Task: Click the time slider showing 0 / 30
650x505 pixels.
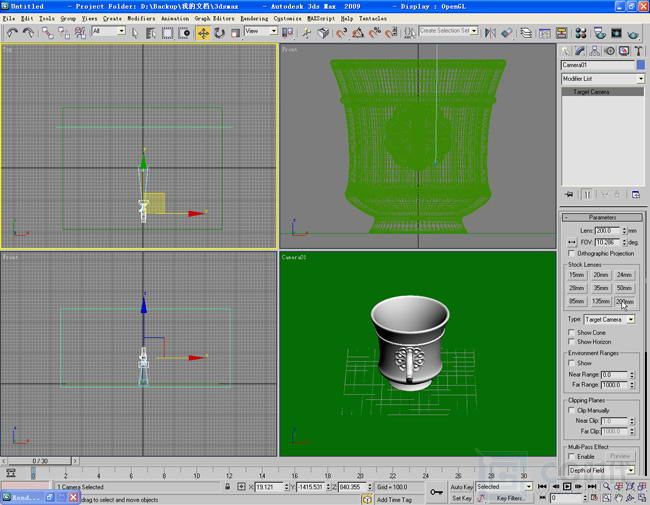Action: (x=40, y=461)
